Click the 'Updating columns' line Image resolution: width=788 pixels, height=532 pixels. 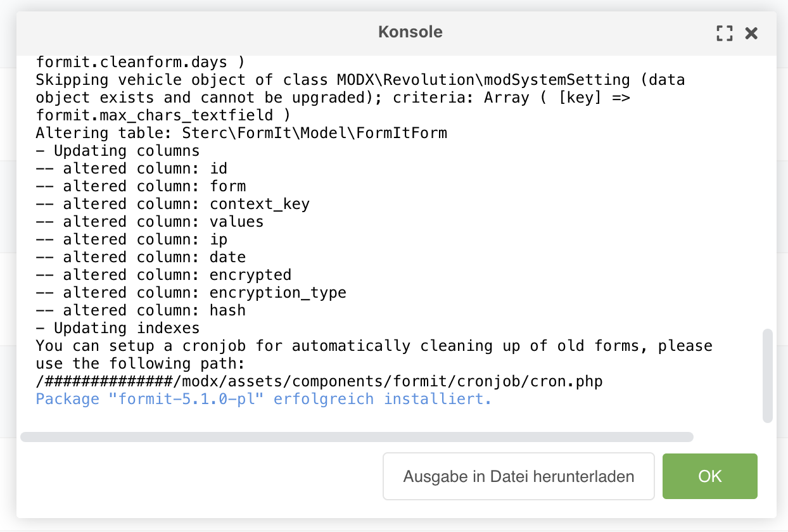pyautogui.click(x=118, y=151)
